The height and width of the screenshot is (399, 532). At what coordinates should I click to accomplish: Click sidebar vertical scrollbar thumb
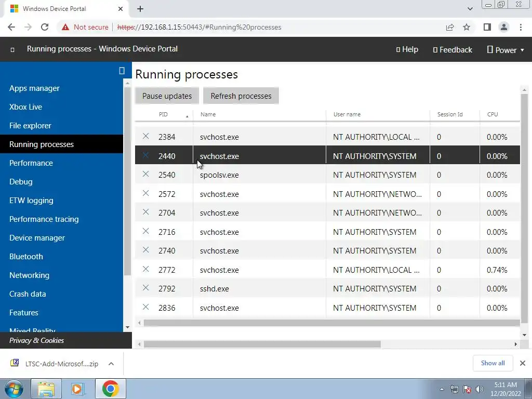click(128, 181)
